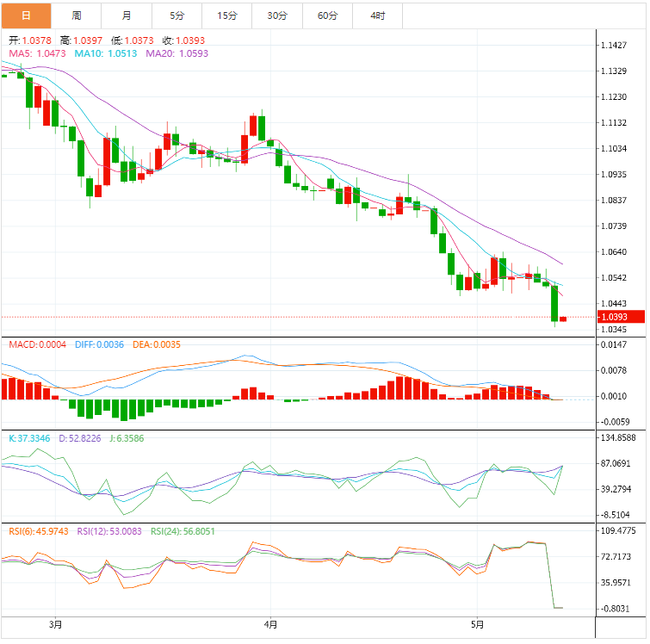
Task: Click the 3月 date axis label
Action: (56, 624)
